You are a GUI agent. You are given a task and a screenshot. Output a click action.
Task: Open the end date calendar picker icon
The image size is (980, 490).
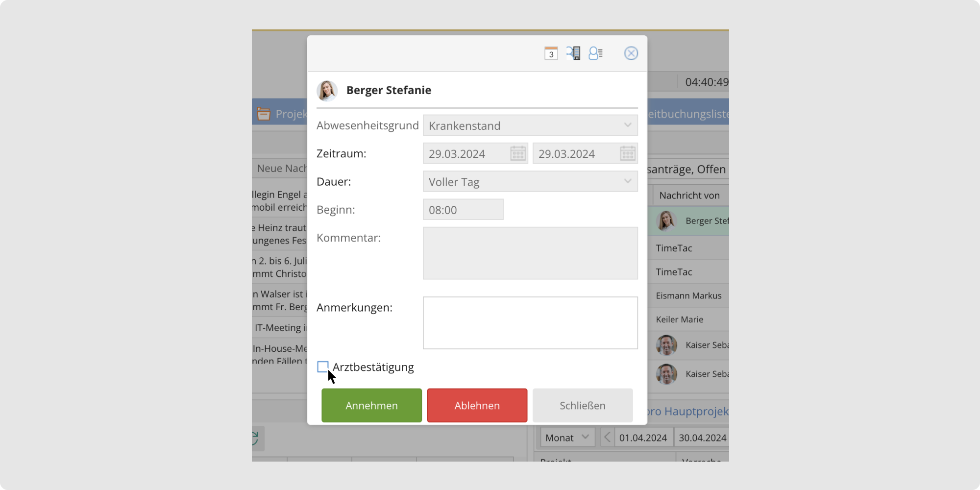coord(627,154)
